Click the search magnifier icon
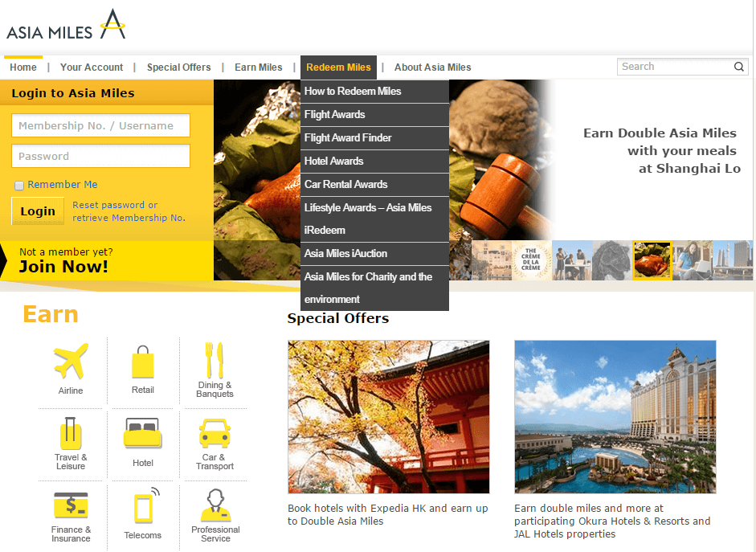 point(738,67)
